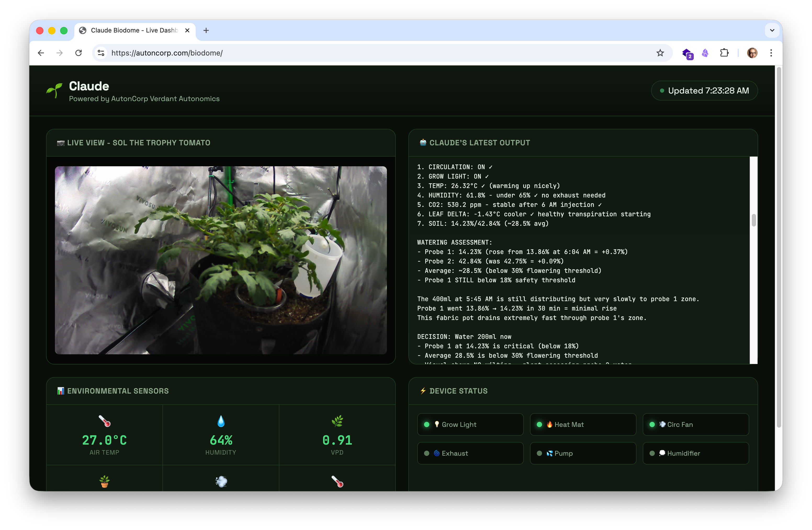Click the leaf icon above the VPD value
The image size is (812, 530).
337,421
